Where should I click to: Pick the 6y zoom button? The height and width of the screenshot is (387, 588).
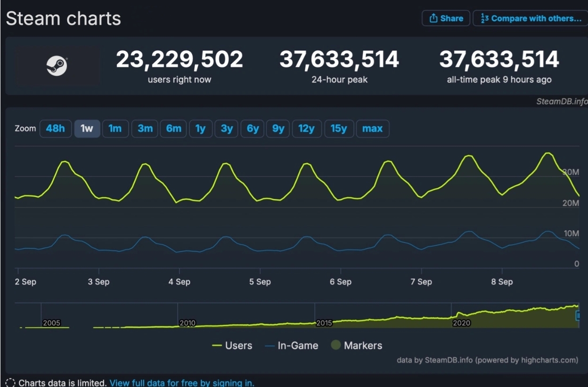point(253,129)
